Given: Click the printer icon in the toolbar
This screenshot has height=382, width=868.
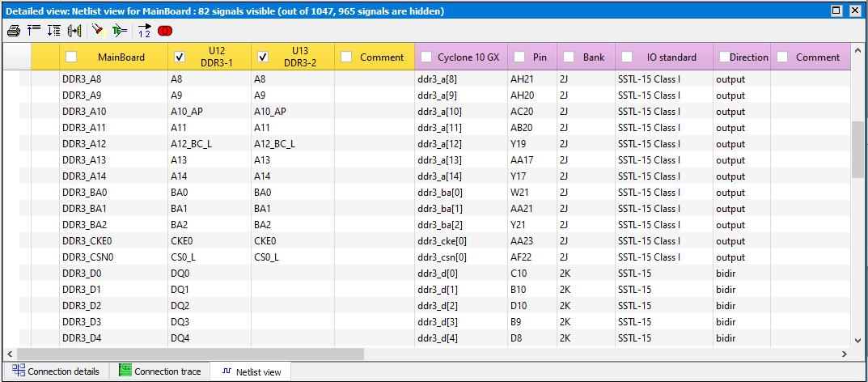Looking at the screenshot, I should [x=14, y=31].
